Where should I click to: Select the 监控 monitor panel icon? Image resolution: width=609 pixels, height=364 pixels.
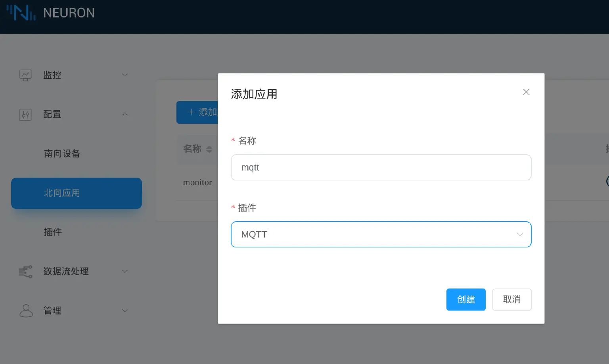pos(25,75)
